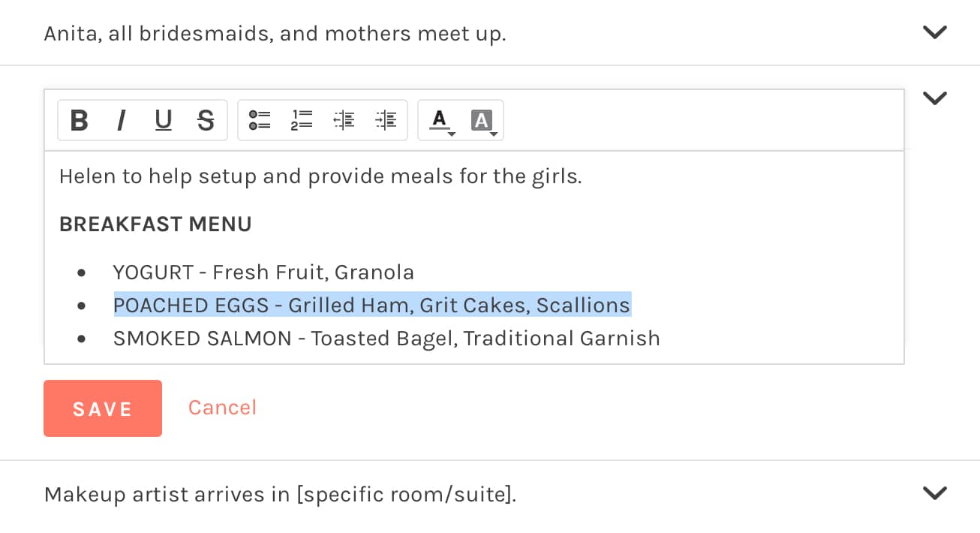
Task: Cancel editing the note
Action: pyautogui.click(x=222, y=408)
